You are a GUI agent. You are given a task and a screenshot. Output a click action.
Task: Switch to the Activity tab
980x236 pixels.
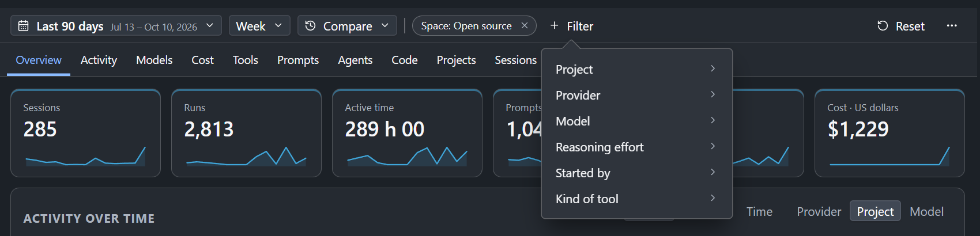pyautogui.click(x=99, y=60)
